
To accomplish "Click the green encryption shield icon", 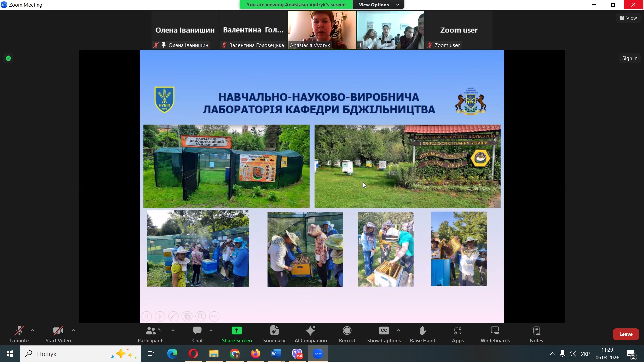I will click(x=8, y=58).
